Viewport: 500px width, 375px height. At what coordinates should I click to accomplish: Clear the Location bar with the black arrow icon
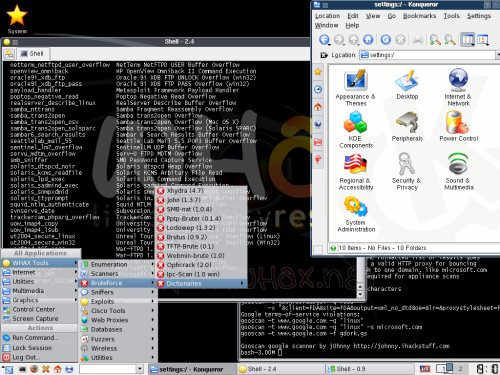pyautogui.click(x=323, y=55)
